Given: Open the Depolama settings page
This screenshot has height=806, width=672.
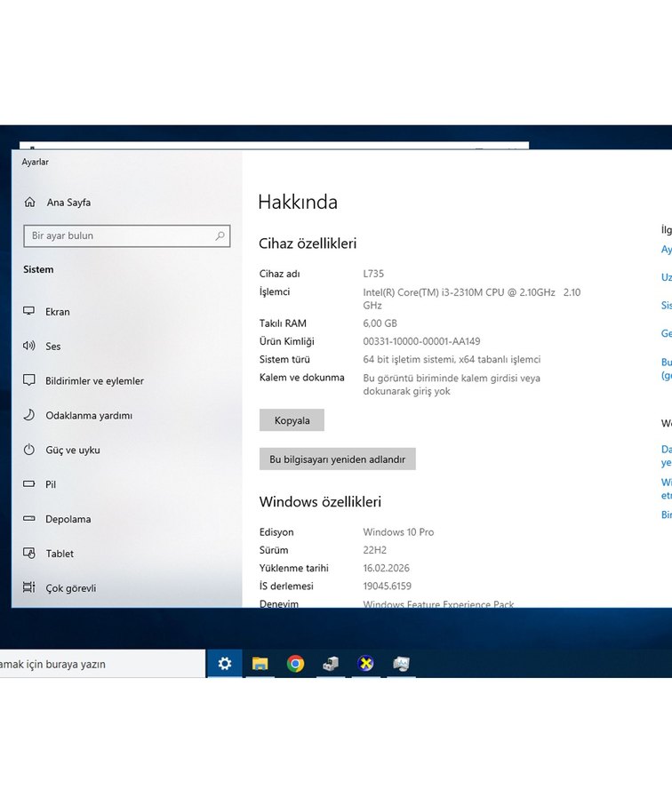Looking at the screenshot, I should click(x=68, y=519).
